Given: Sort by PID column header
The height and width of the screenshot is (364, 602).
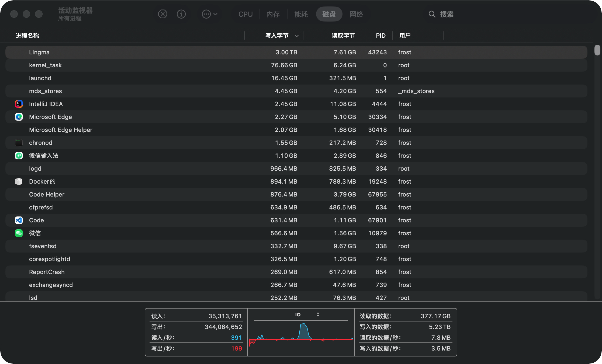Looking at the screenshot, I should (x=380, y=36).
